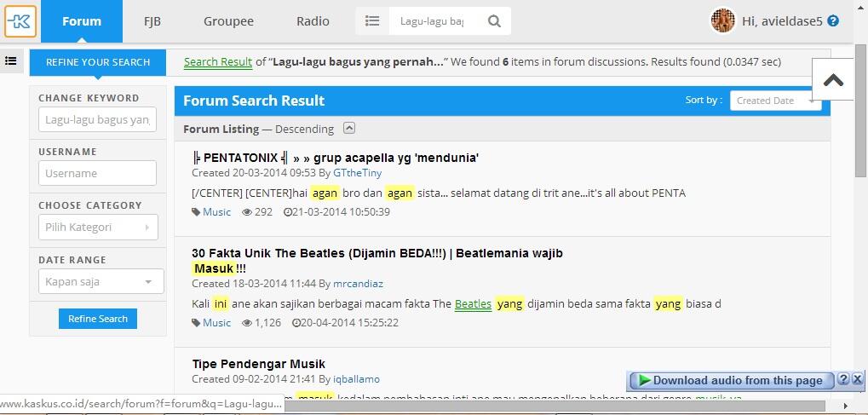Click the clock icon next to 21-03-2014 10:50:39
868x415 pixels.
click(287, 211)
